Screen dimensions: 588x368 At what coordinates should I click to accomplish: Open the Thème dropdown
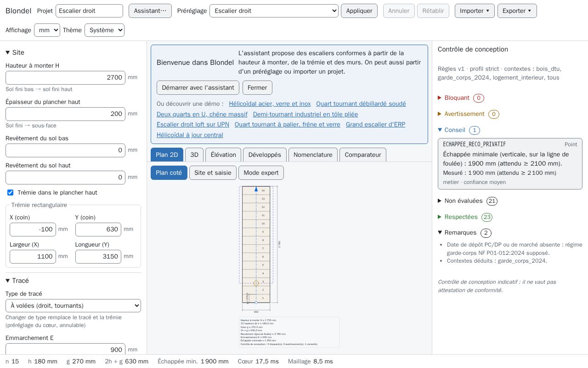click(105, 30)
